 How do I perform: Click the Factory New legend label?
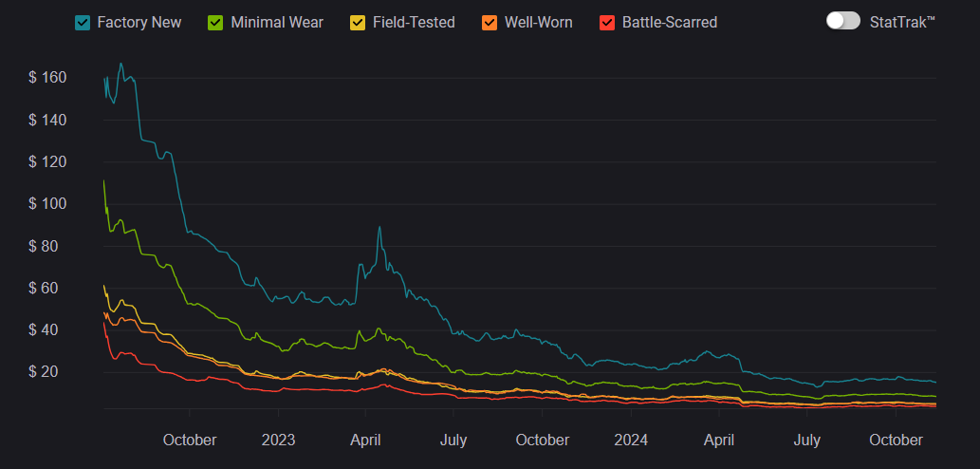click(139, 22)
